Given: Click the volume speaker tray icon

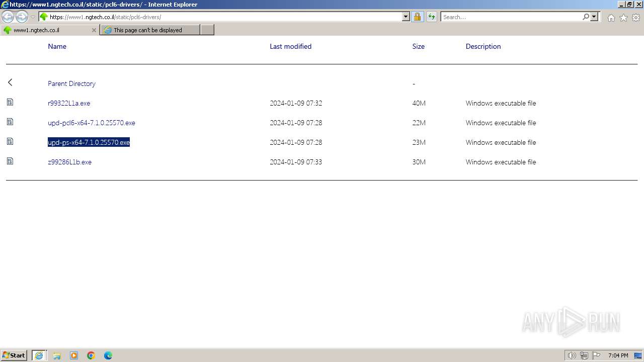Looking at the screenshot, I should [572, 355].
